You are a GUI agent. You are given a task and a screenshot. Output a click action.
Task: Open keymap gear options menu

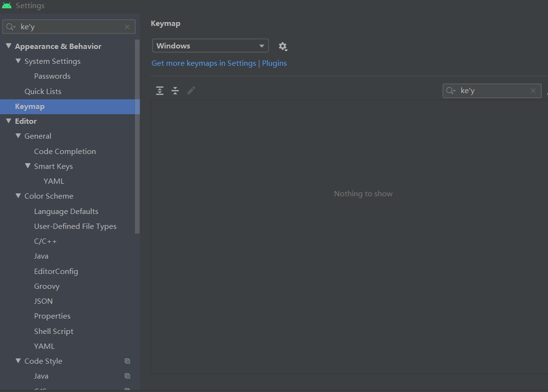283,46
